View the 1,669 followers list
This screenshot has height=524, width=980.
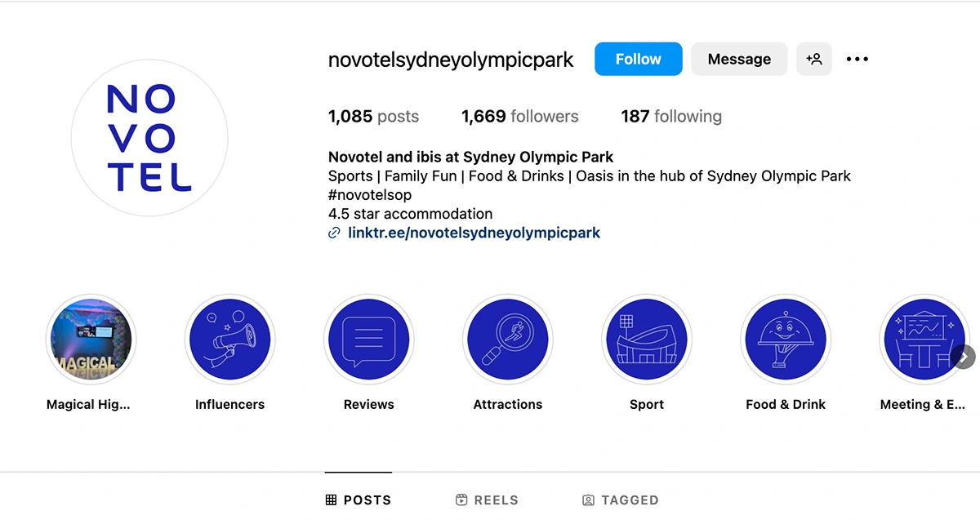coord(519,117)
